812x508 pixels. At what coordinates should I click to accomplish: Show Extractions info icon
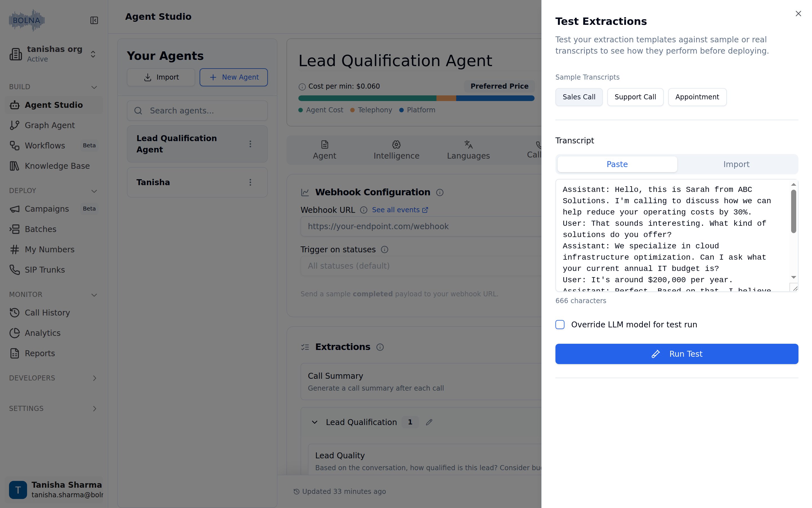click(x=380, y=347)
